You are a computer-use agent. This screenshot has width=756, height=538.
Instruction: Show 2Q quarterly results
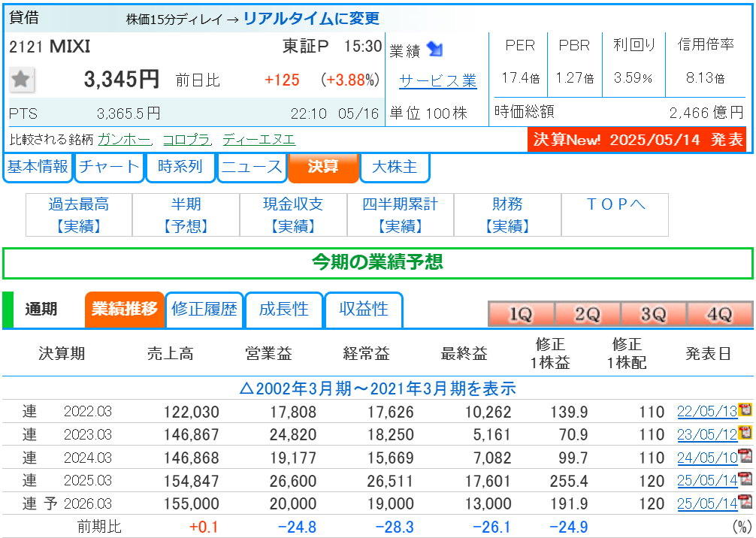point(587,314)
